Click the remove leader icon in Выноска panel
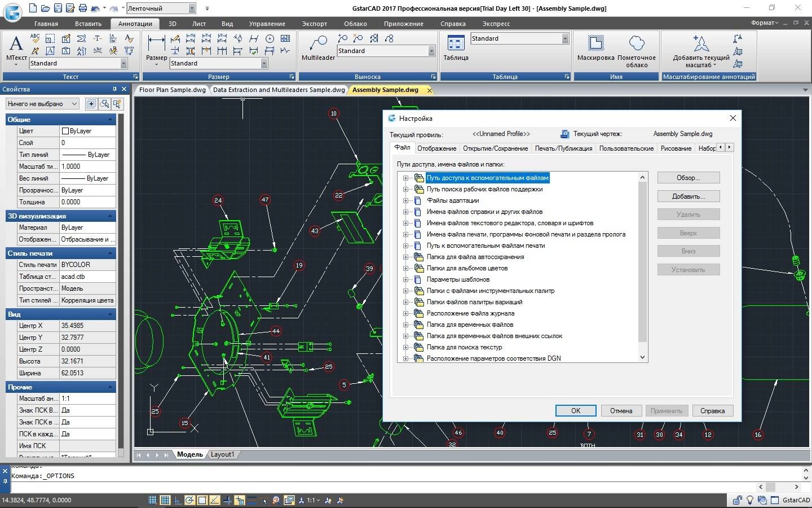 (x=358, y=38)
